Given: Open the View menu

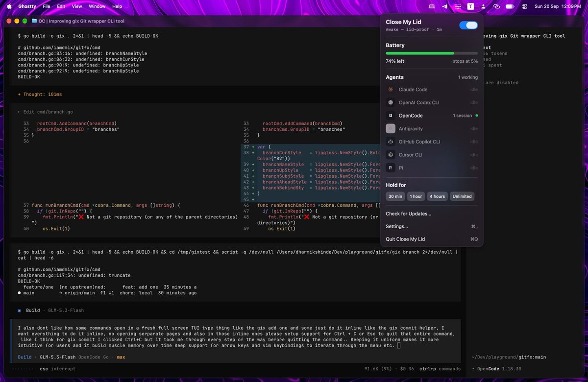Looking at the screenshot, I should tap(77, 6).
